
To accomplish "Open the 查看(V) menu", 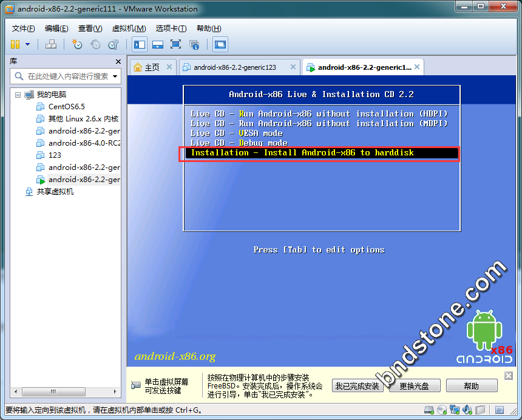I will 90,29.
